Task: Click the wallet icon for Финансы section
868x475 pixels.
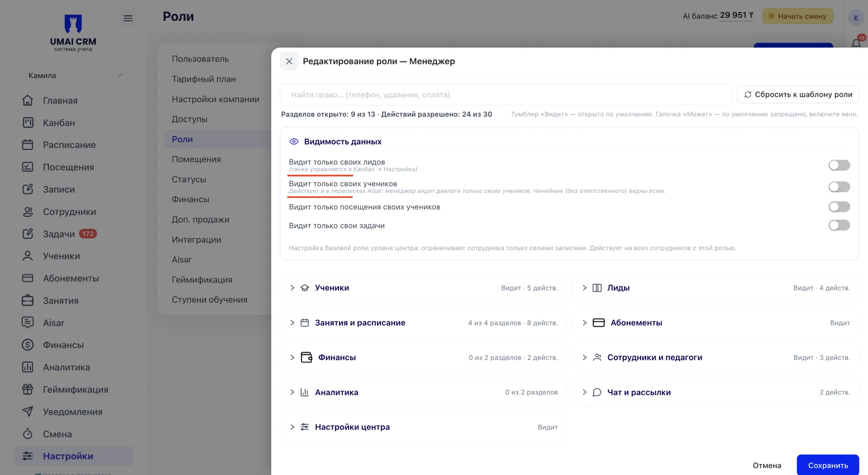Action: (x=307, y=357)
